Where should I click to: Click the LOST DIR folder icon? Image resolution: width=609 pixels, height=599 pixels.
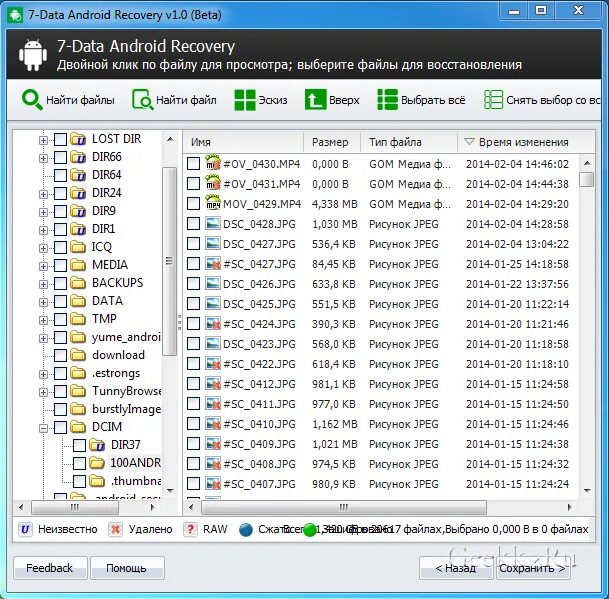78,139
